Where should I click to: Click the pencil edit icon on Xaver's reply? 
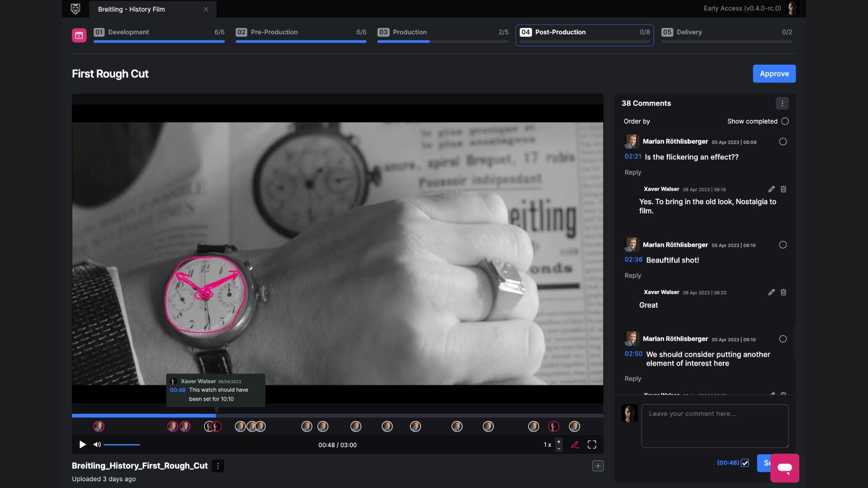pos(771,189)
